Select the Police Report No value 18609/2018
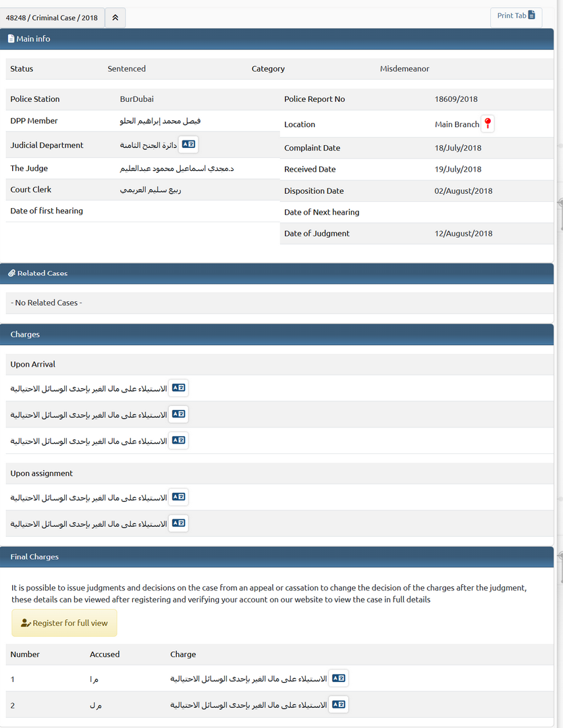This screenshot has width=563, height=728. [456, 99]
